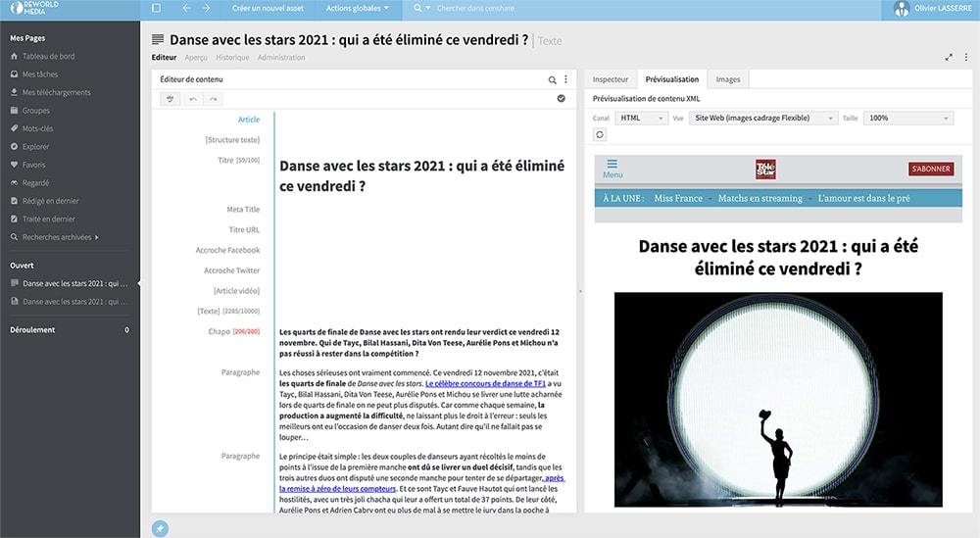Undo with the editor undo arrow
This screenshot has height=538, width=980.
(193, 99)
